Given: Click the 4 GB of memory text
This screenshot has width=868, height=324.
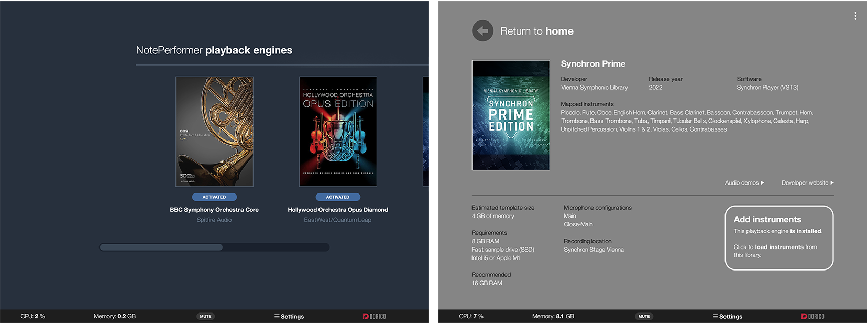Looking at the screenshot, I should tap(493, 216).
